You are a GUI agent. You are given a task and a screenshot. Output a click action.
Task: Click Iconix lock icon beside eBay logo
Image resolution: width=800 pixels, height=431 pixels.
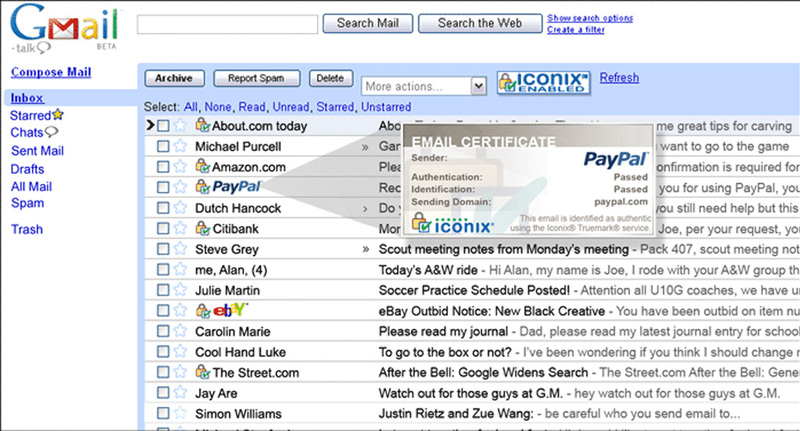pyautogui.click(x=203, y=310)
